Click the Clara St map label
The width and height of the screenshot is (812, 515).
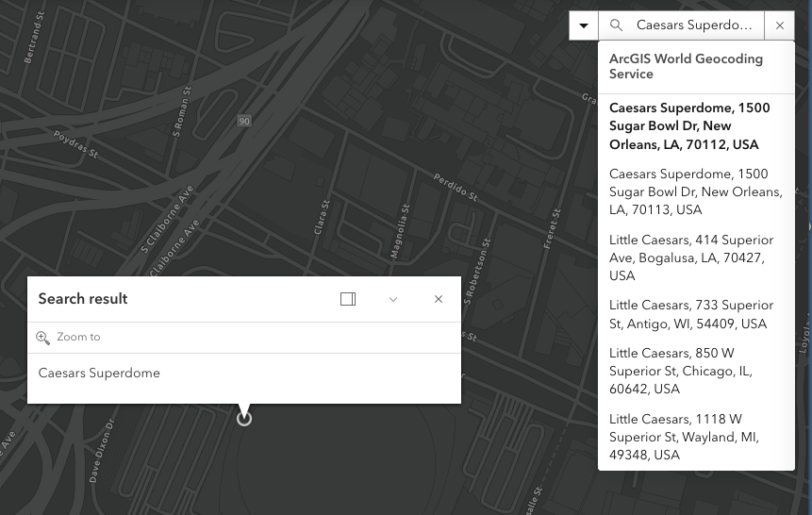322,217
